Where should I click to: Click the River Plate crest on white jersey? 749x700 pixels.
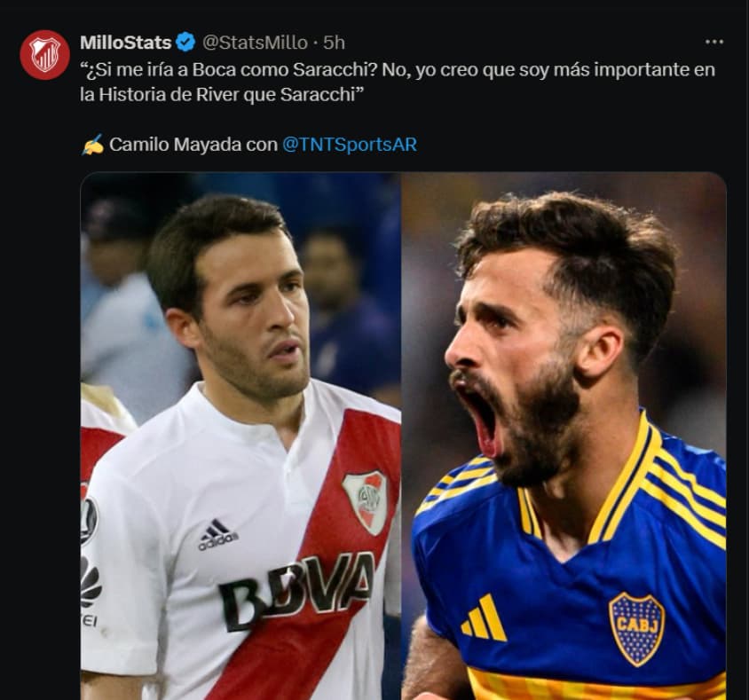coord(365,502)
